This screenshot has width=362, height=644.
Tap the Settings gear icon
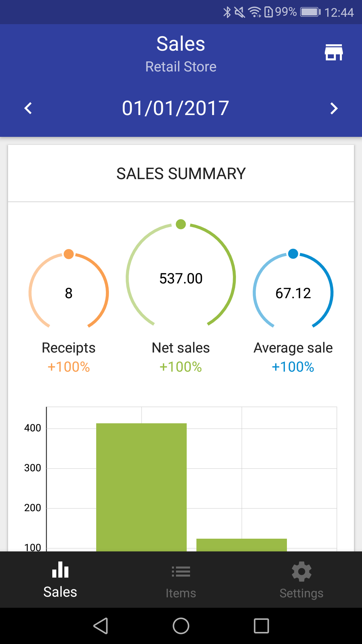tap(301, 571)
